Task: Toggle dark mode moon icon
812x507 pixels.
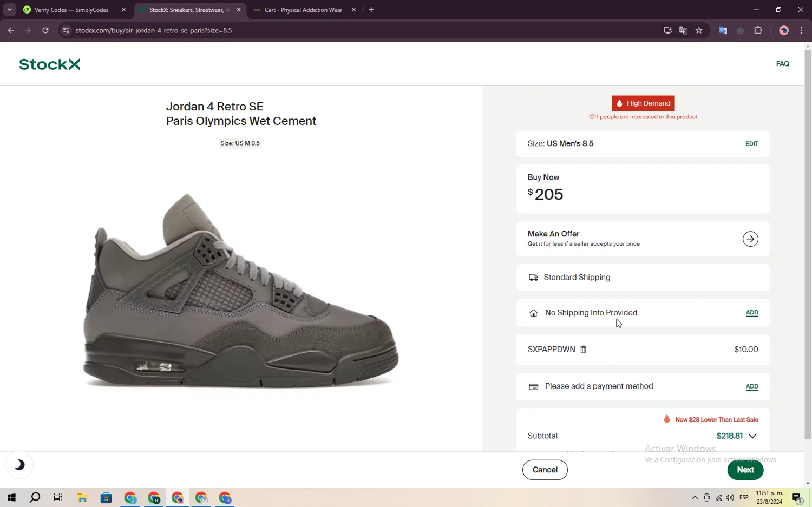Action: tap(19, 465)
